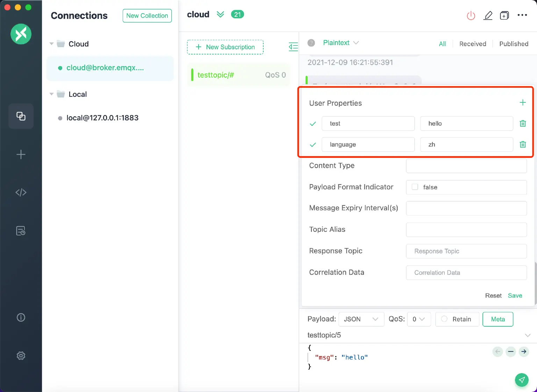Open a new window with the duplicate icon
The width and height of the screenshot is (537, 392).
pos(504,15)
